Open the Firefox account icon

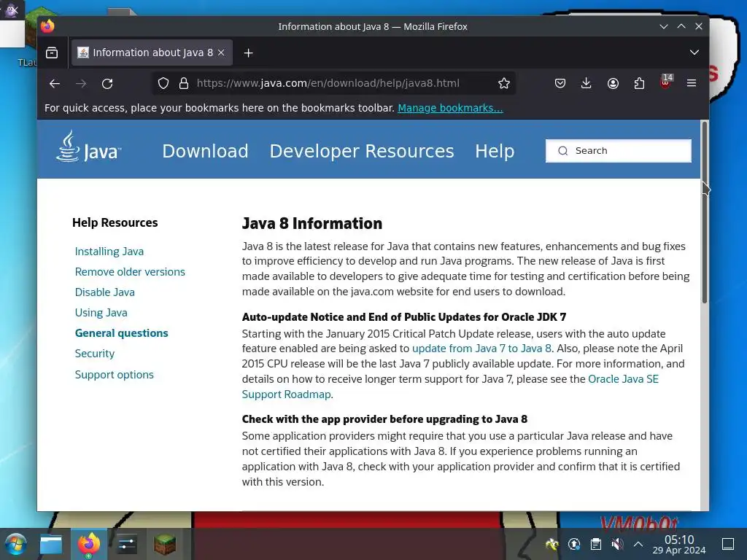click(613, 83)
